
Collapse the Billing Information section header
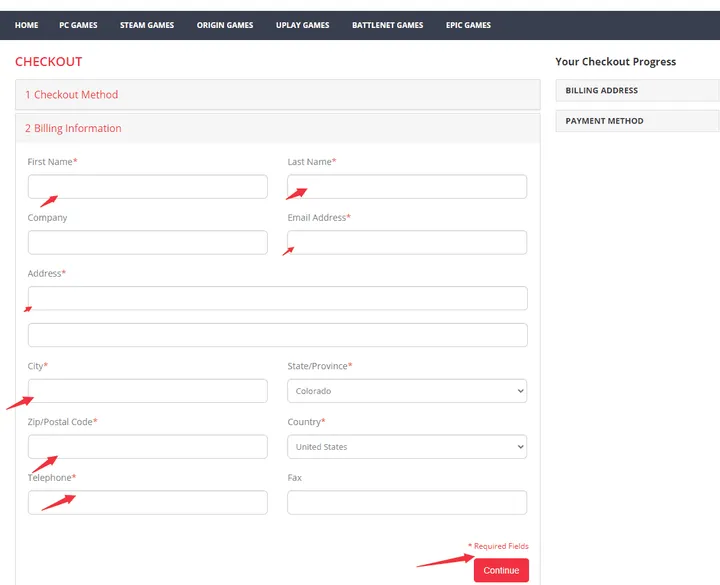(73, 129)
